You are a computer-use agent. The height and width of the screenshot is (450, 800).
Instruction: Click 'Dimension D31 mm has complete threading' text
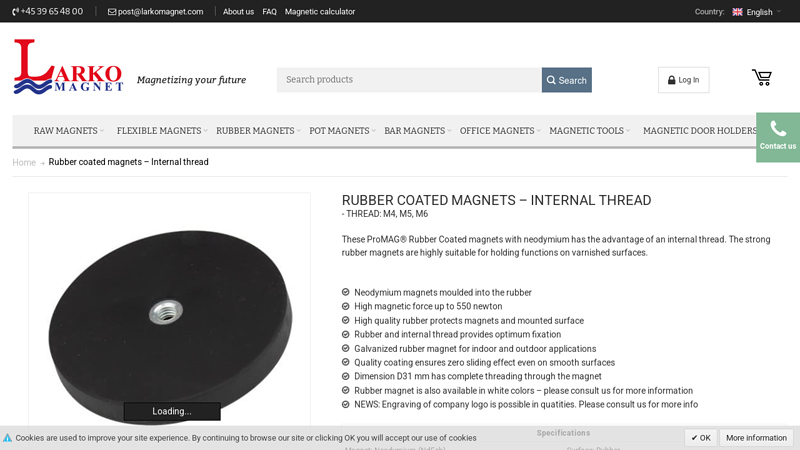pos(478,376)
